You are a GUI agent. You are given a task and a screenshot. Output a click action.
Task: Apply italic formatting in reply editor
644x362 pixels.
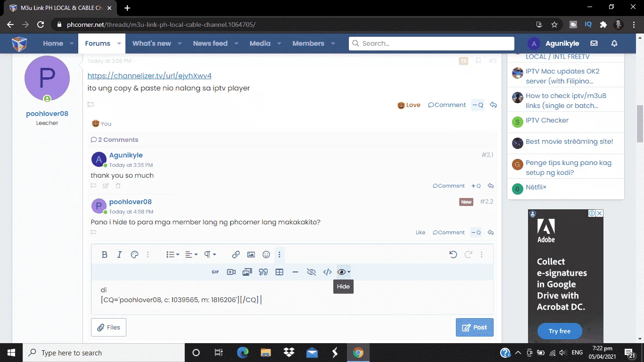point(119,255)
